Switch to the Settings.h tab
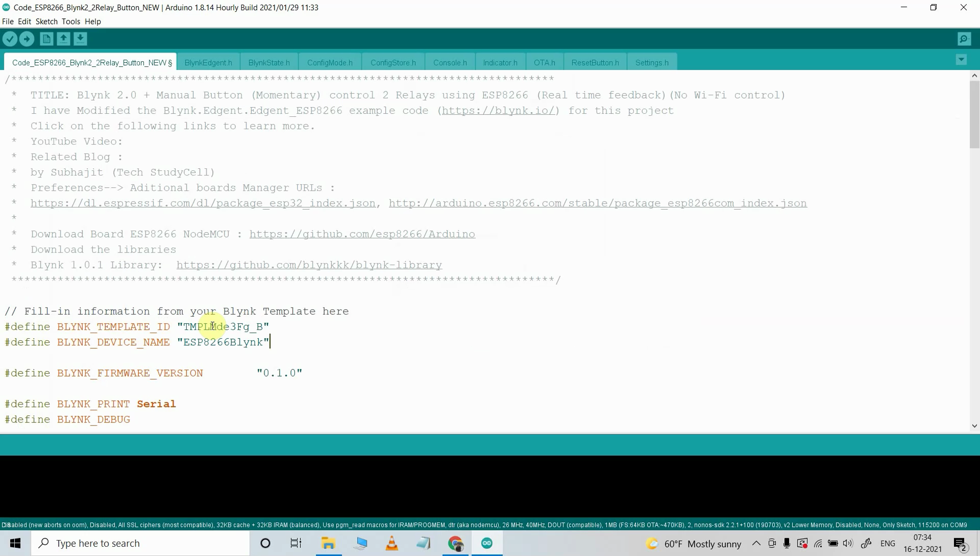Viewport: 980px width, 556px height. tap(652, 63)
